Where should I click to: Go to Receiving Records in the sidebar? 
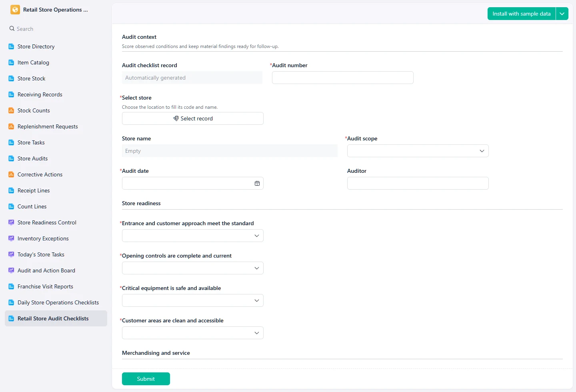pos(56,94)
